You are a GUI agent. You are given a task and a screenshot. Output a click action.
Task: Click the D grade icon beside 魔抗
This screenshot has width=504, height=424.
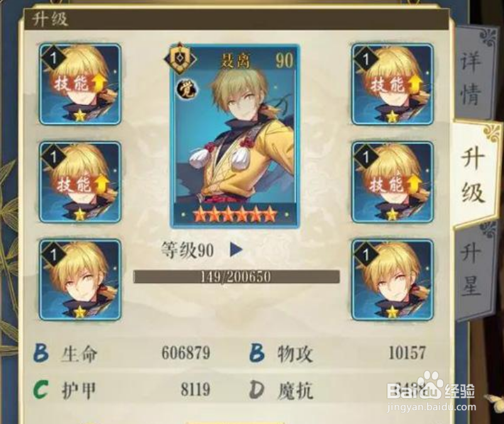[x=257, y=389]
